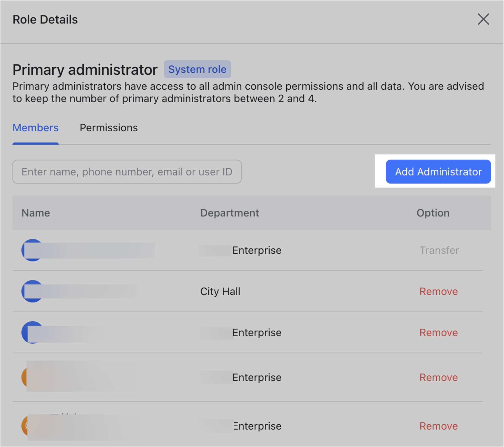Image resolution: width=504 pixels, height=447 pixels.
Task: Click the Add Administrator button
Action: click(438, 172)
